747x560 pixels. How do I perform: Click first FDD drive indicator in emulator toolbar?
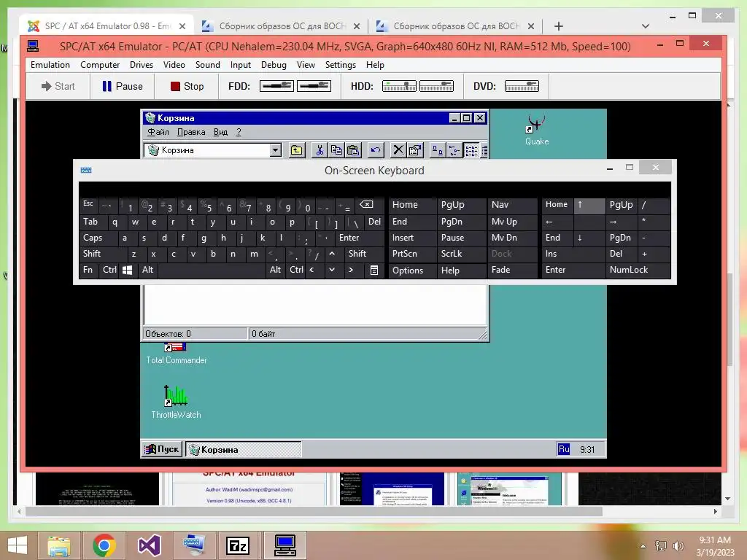[276, 86]
